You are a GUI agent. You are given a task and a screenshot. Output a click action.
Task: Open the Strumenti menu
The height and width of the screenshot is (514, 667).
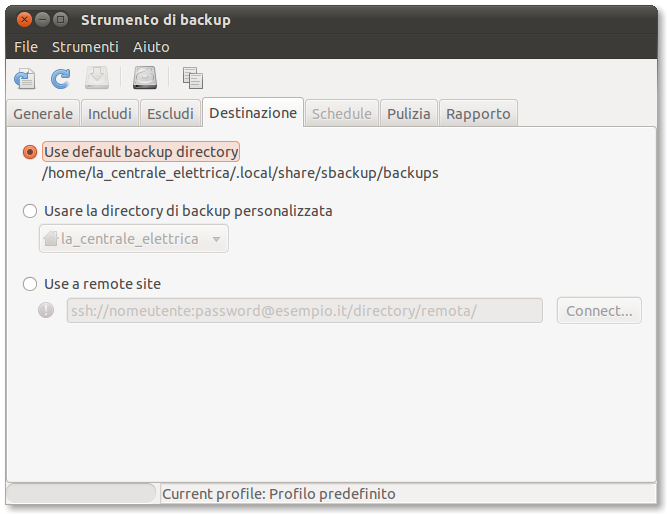(x=85, y=47)
